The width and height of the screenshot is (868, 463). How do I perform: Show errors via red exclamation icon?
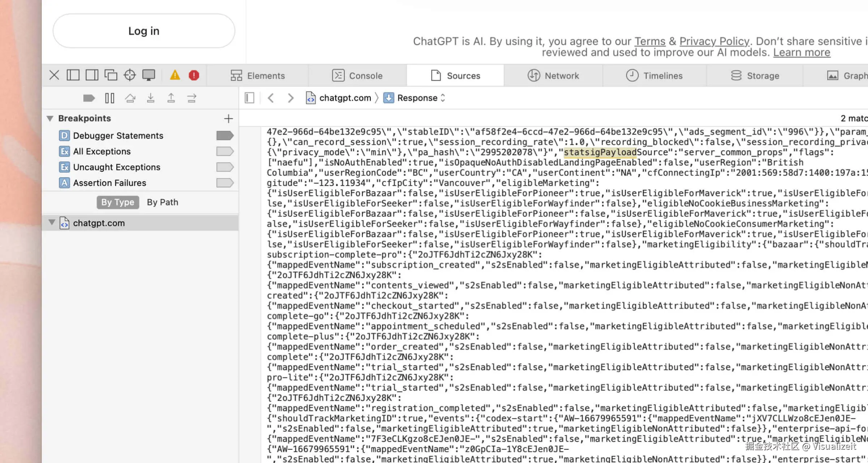[x=194, y=75]
